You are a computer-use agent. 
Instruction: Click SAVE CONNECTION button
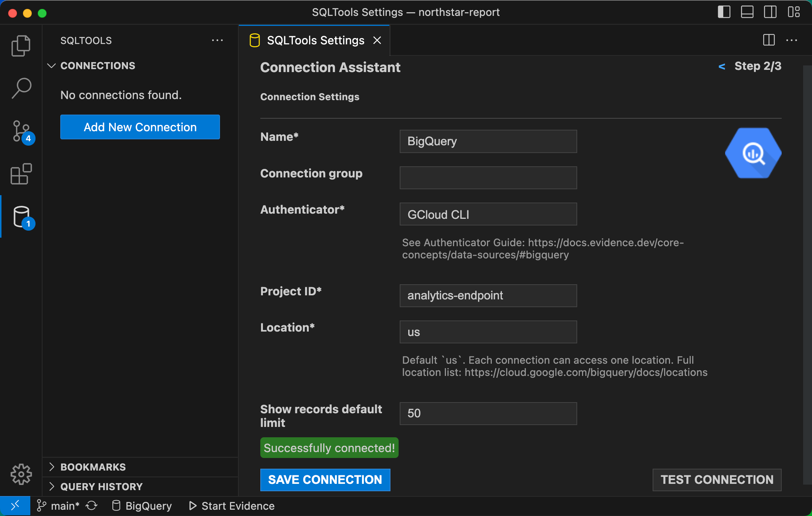click(x=325, y=480)
